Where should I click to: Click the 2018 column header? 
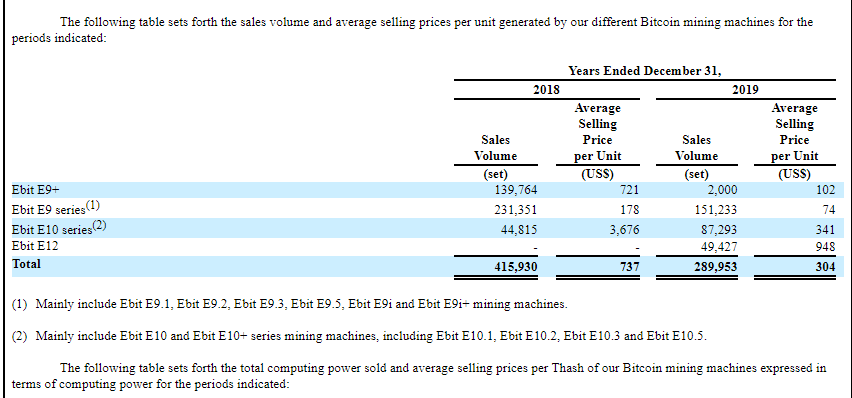(546, 90)
